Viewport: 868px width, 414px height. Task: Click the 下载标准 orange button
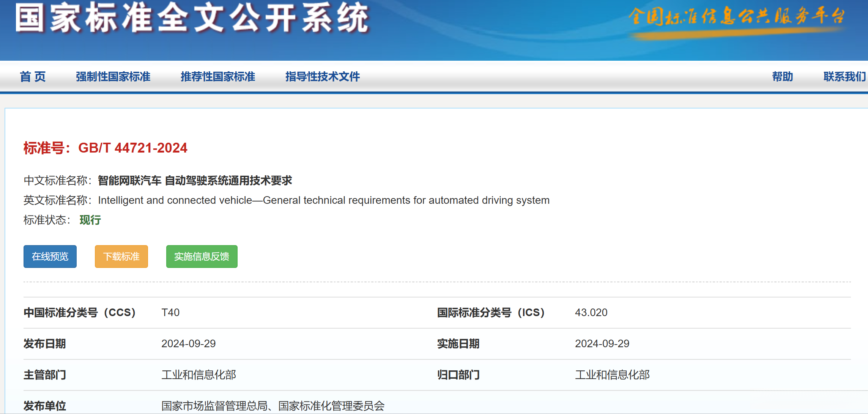click(x=121, y=257)
